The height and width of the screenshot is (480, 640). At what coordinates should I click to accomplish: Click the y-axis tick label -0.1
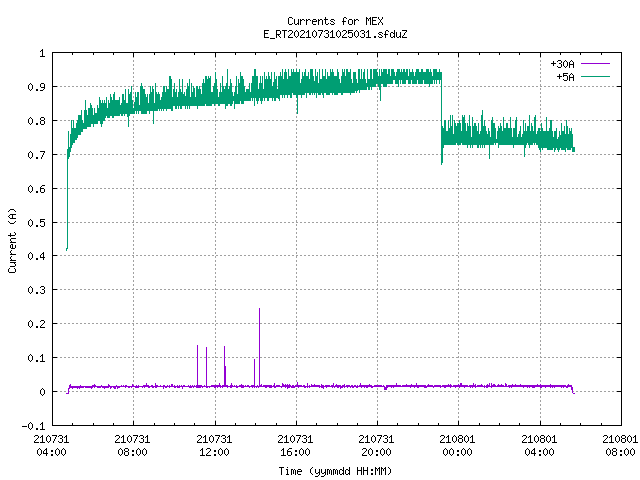pos(33,426)
